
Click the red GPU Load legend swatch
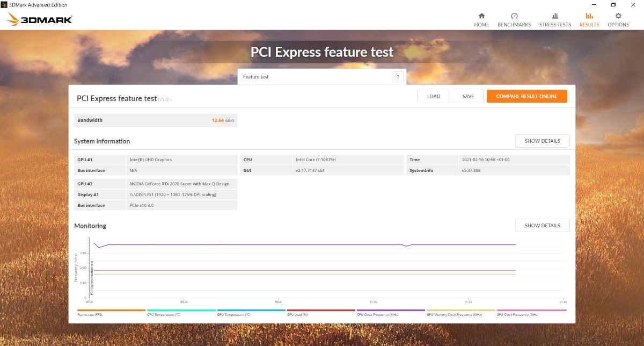pos(321,310)
